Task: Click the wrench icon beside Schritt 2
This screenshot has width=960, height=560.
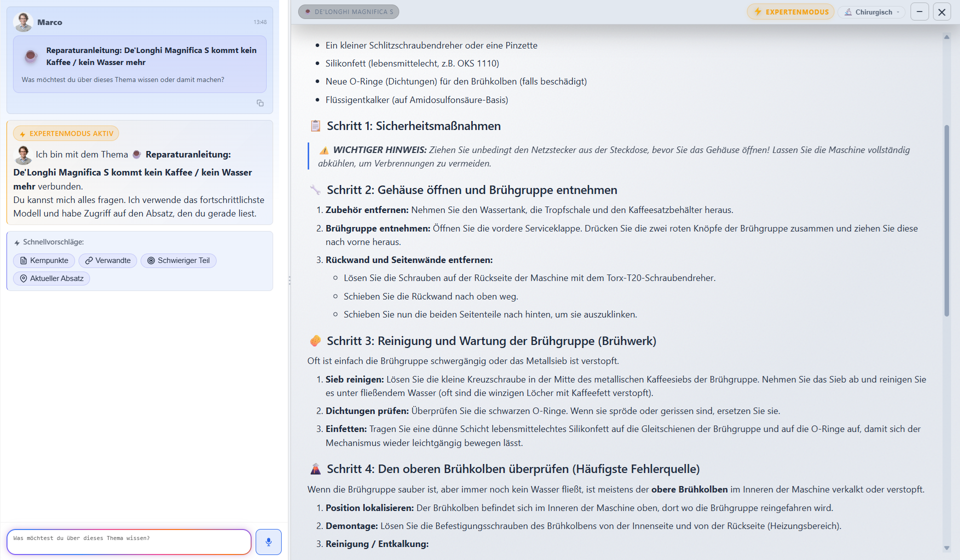Action: (x=315, y=190)
